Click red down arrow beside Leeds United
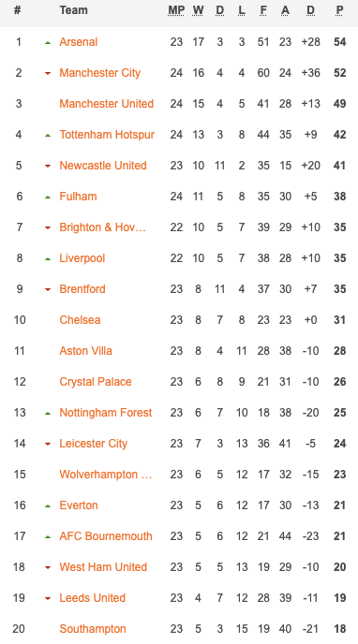 (x=48, y=598)
